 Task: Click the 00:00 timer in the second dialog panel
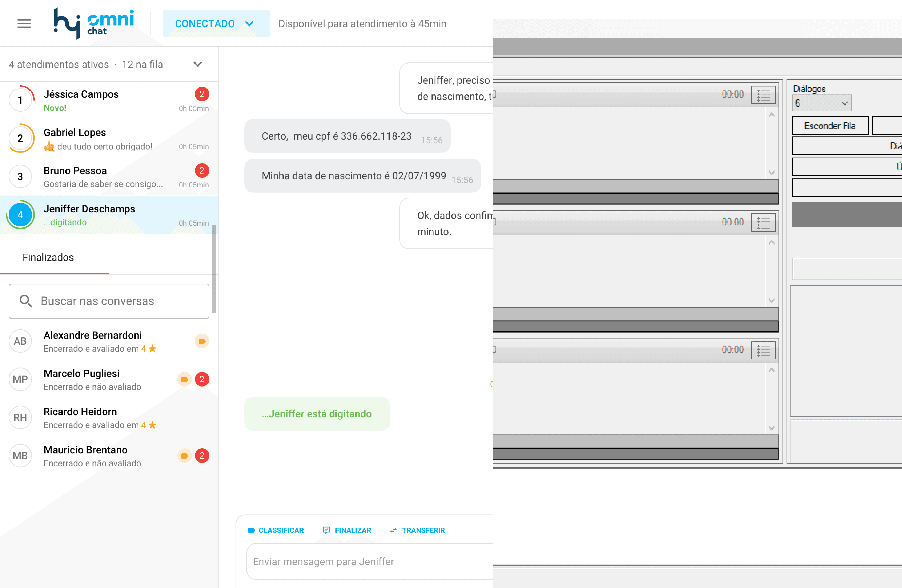[x=733, y=222]
